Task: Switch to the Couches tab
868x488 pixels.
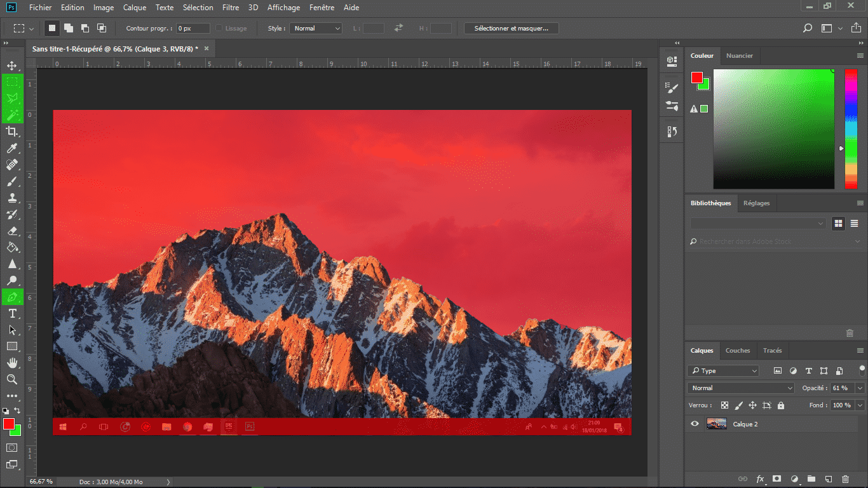Action: click(738, 350)
